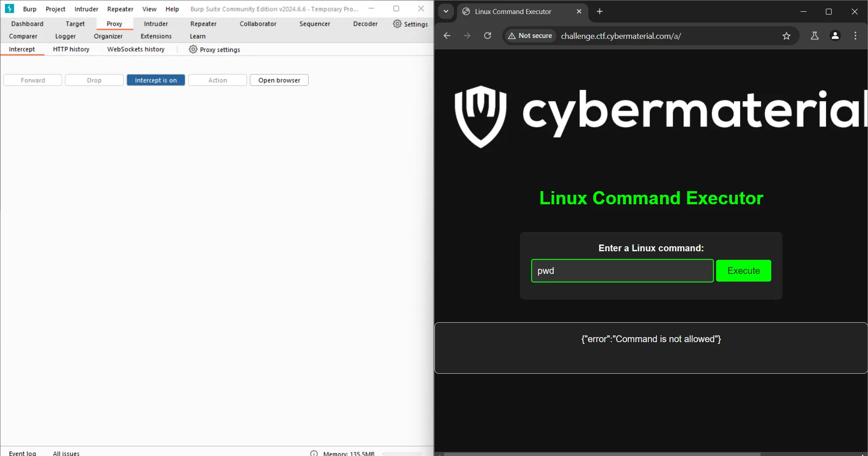Click the Open browser button
This screenshot has height=456, width=868.
(x=279, y=80)
